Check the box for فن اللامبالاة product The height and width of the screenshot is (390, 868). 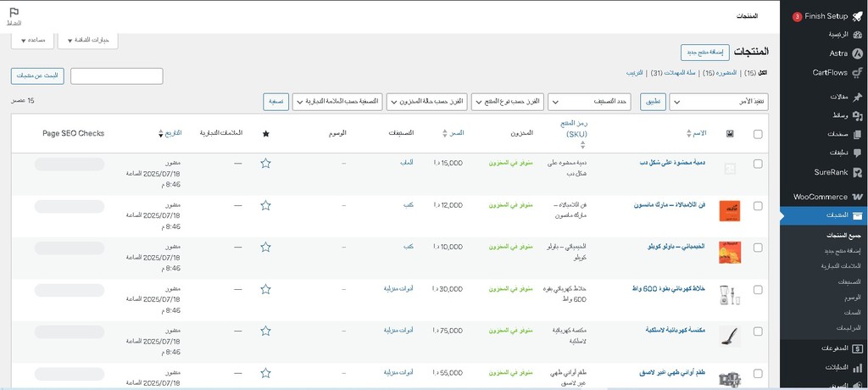pyautogui.click(x=758, y=206)
